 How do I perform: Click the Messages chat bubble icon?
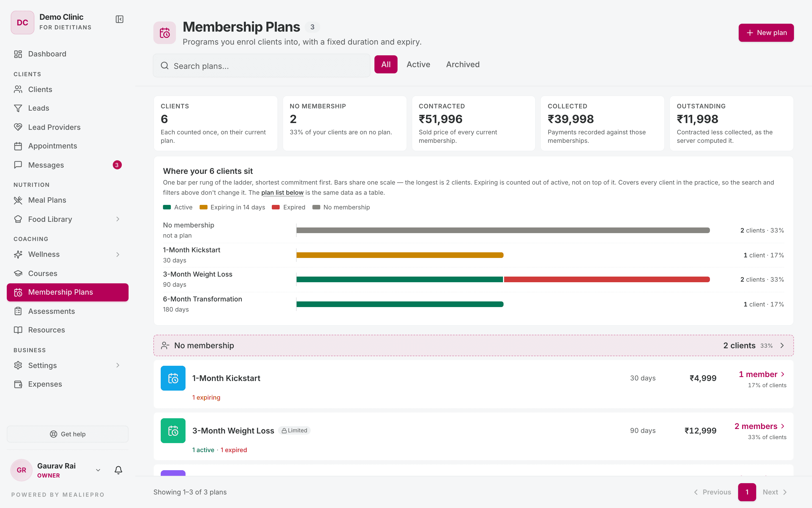pyautogui.click(x=18, y=165)
